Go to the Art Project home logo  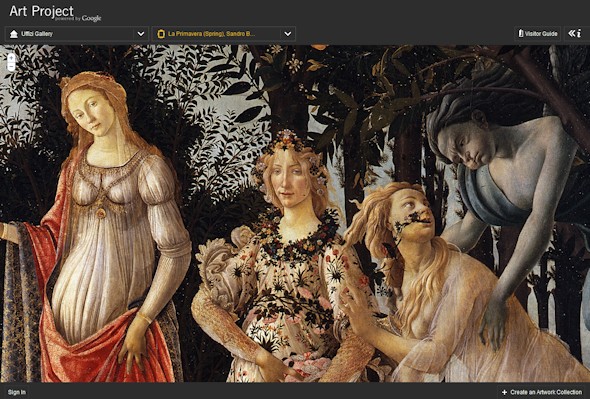point(55,13)
